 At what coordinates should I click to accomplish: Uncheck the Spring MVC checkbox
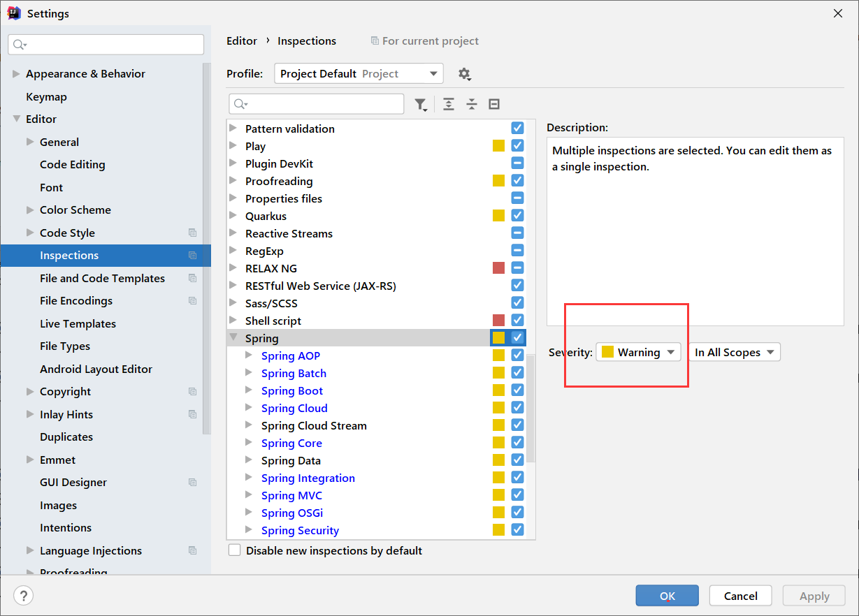coord(517,494)
